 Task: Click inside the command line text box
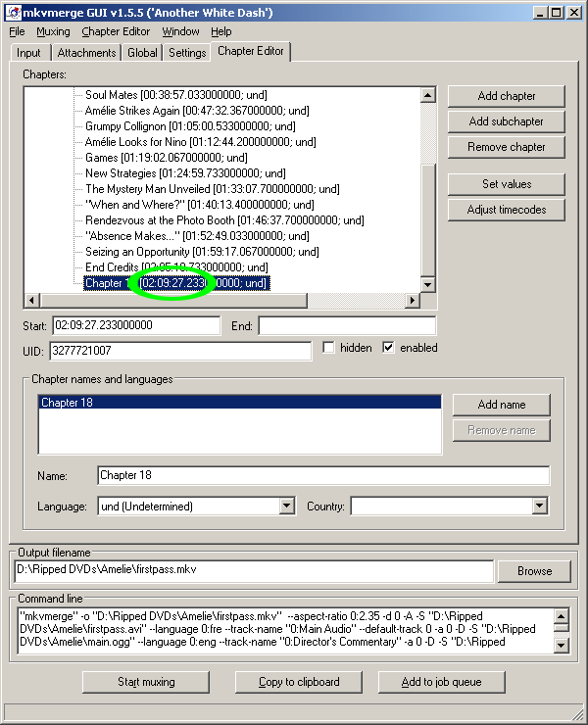pos(285,631)
